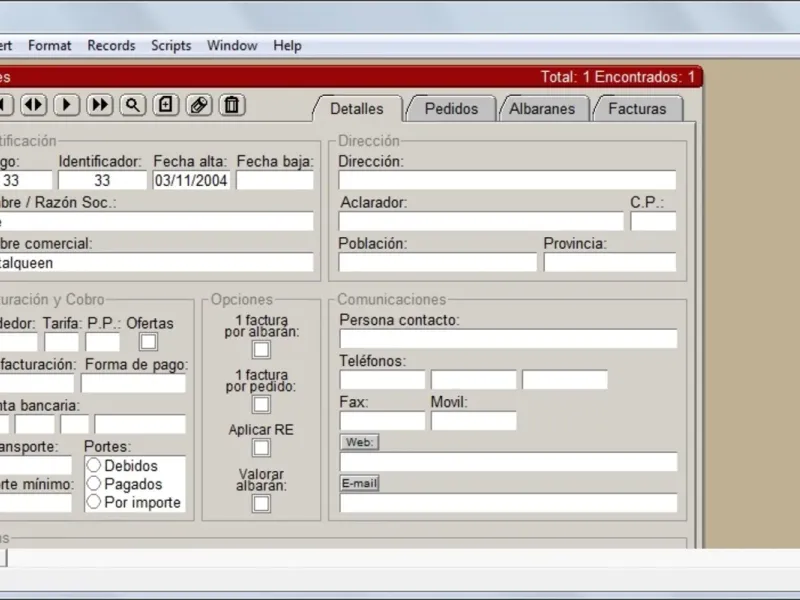Switch to the Pedidos tab
This screenshot has height=600, width=800.
point(451,109)
